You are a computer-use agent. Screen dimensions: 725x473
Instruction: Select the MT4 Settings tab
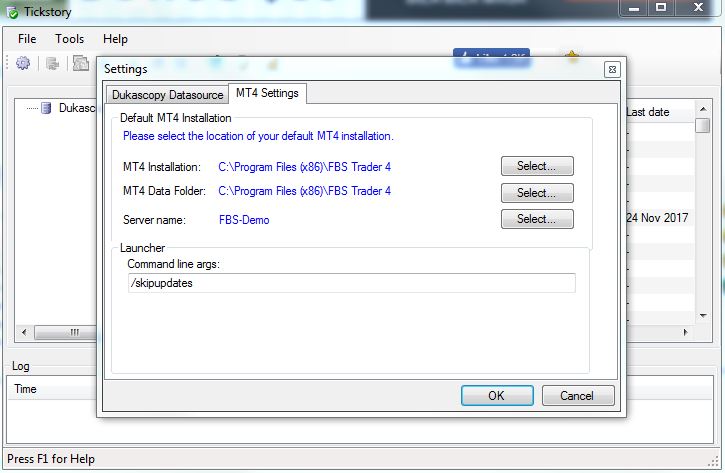tap(267, 93)
